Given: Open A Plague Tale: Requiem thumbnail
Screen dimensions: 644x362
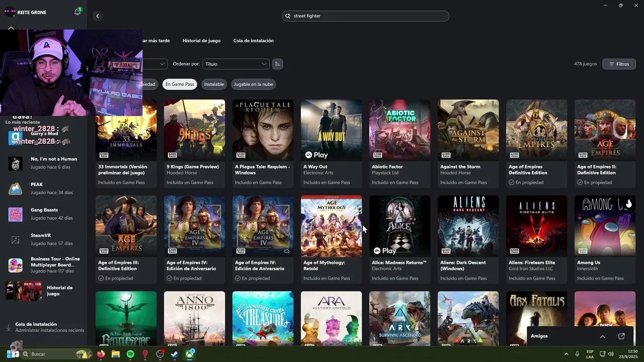Looking at the screenshot, I should [x=263, y=130].
